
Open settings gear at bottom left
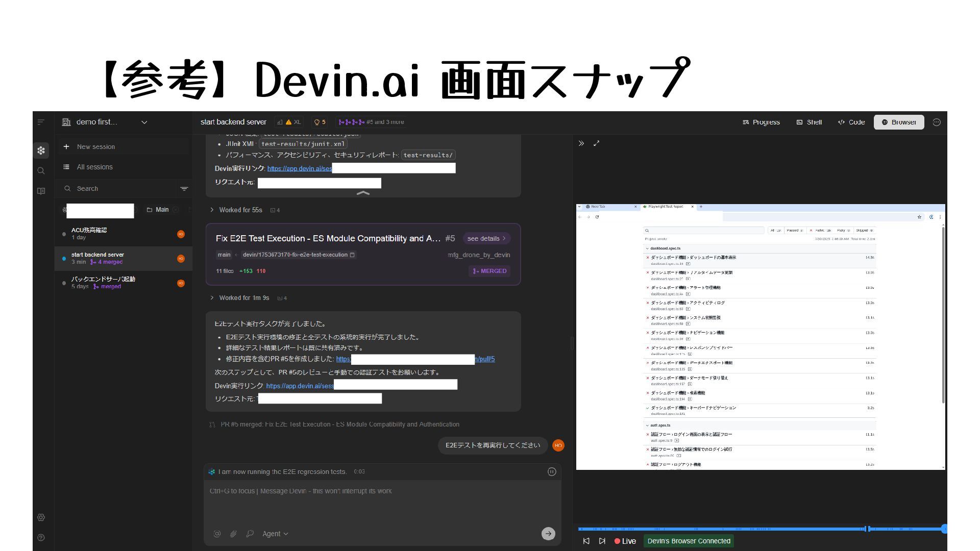click(41, 517)
